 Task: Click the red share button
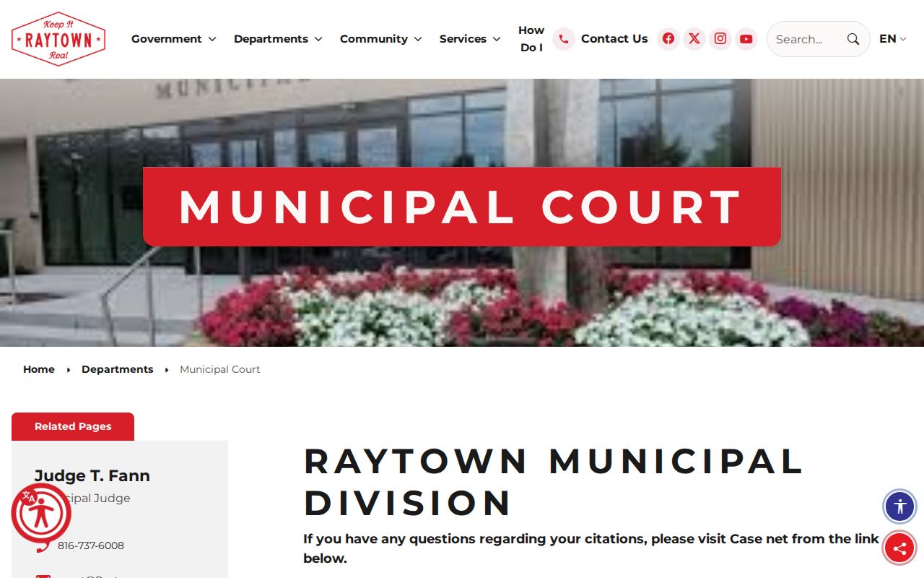click(x=899, y=548)
